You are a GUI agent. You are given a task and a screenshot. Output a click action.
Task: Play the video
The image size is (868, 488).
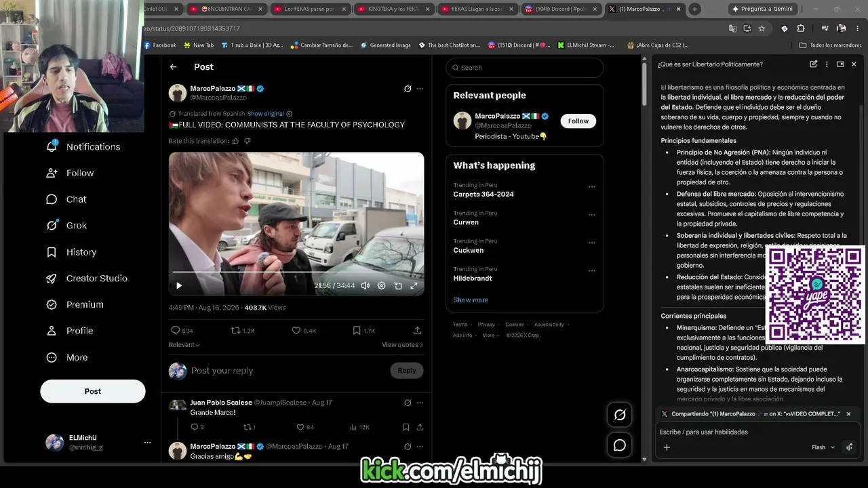tap(179, 286)
